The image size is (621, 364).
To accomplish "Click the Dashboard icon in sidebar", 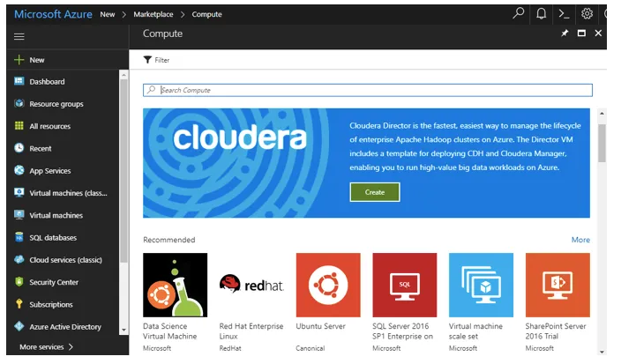I will point(19,81).
